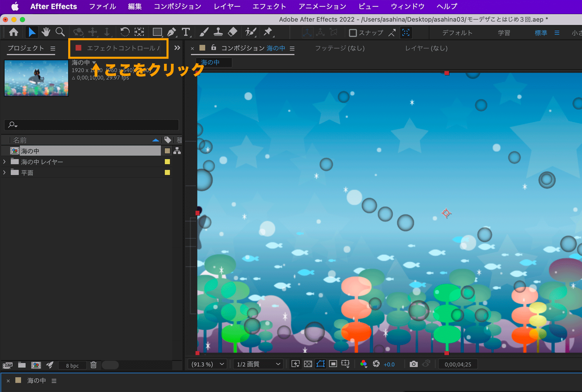Select the Type text tool
Image resolution: width=582 pixels, height=392 pixels.
click(186, 32)
